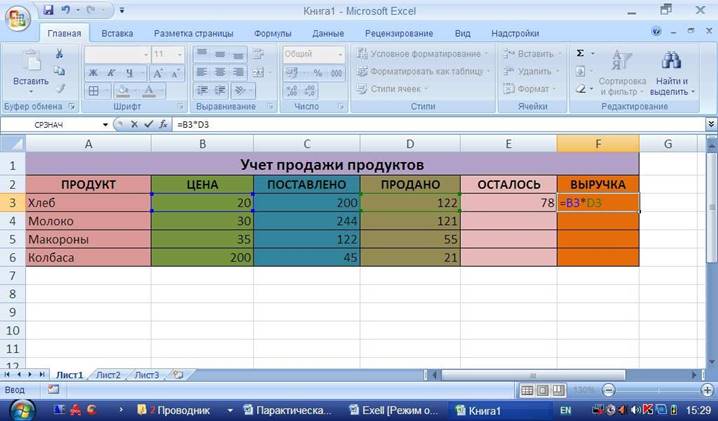Click the Office button logo
The height and width of the screenshot is (421, 718).
[x=17, y=19]
